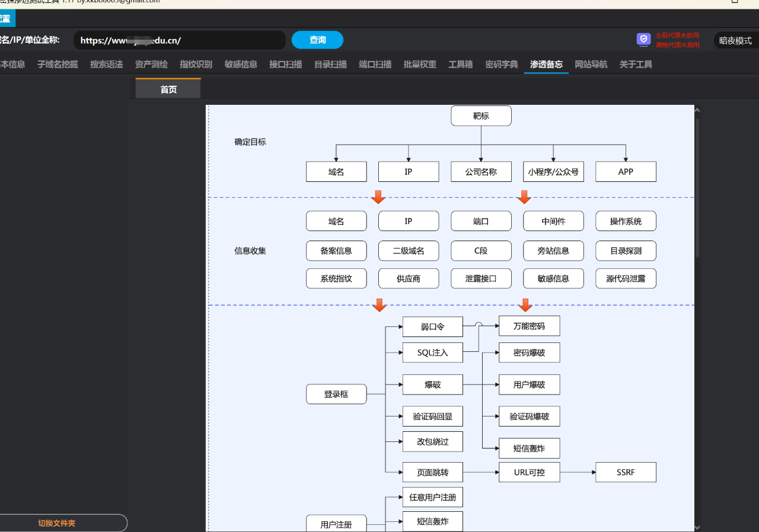Open the 子域名挖掘 tab
Image resolution: width=759 pixels, height=532 pixels.
58,64
